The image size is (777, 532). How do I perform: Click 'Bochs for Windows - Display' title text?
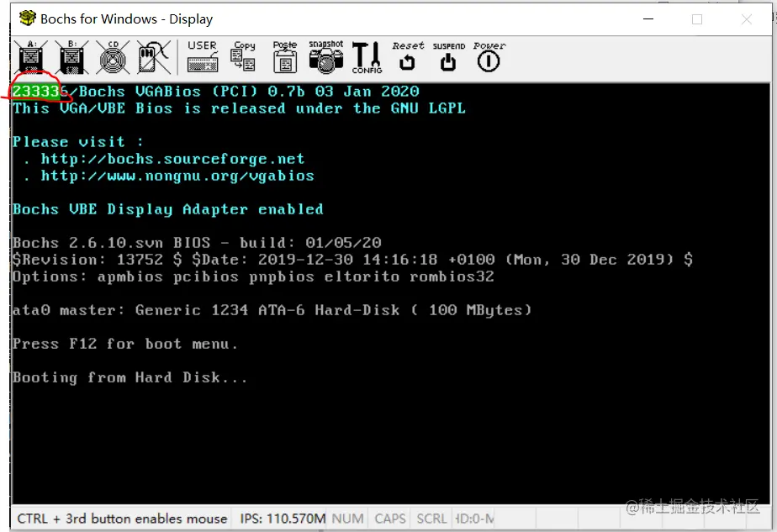tap(126, 18)
